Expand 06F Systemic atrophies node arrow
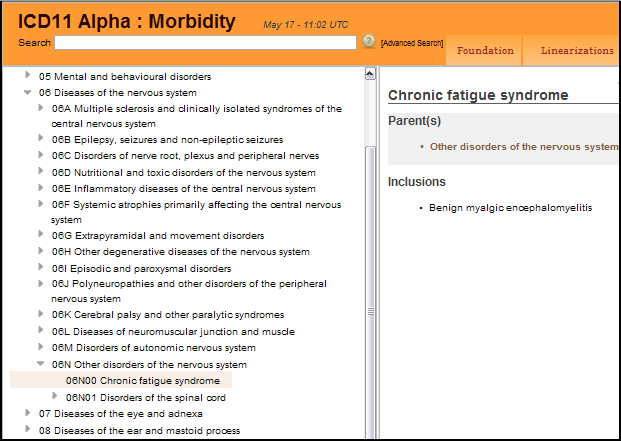Screen dimensions: 621x441 [41, 203]
